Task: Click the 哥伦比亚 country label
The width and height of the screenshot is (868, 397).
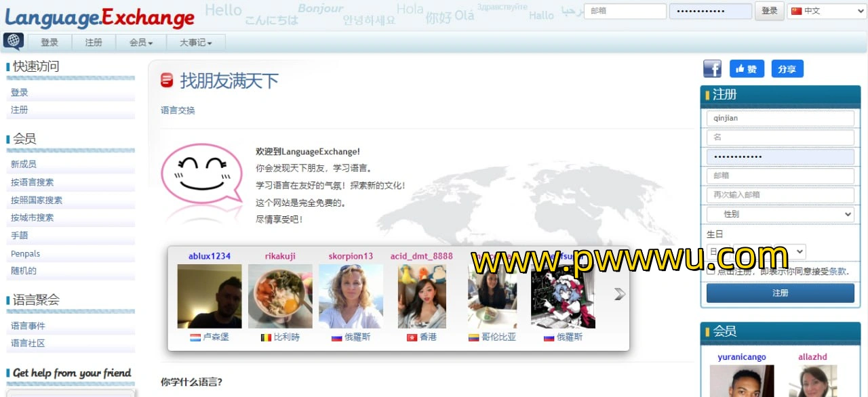Action: click(498, 337)
